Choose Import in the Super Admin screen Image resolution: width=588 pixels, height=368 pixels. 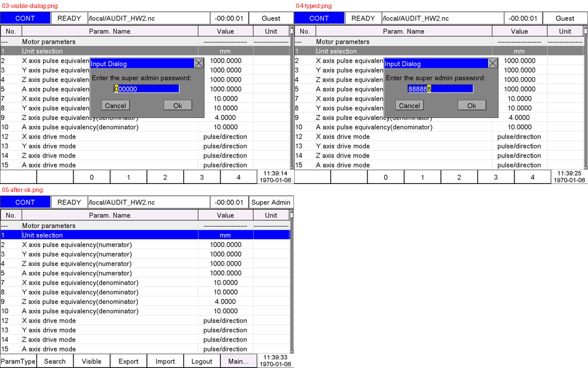165,361
